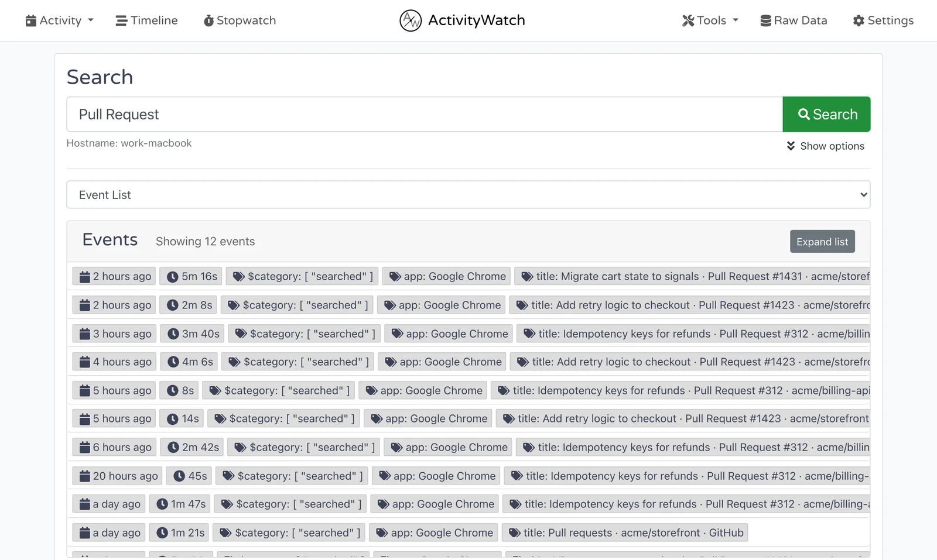Image resolution: width=937 pixels, height=560 pixels.
Task: Click the clock icon next to 4m 6s
Action: pyautogui.click(x=173, y=362)
